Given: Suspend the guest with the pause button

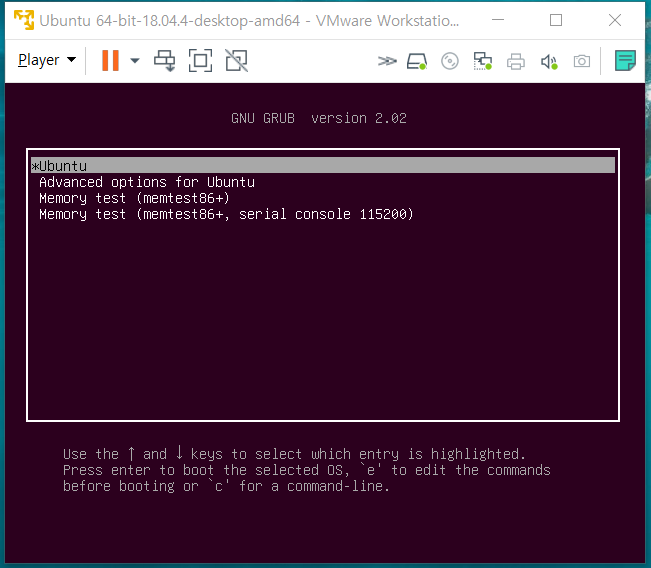Looking at the screenshot, I should pyautogui.click(x=110, y=61).
